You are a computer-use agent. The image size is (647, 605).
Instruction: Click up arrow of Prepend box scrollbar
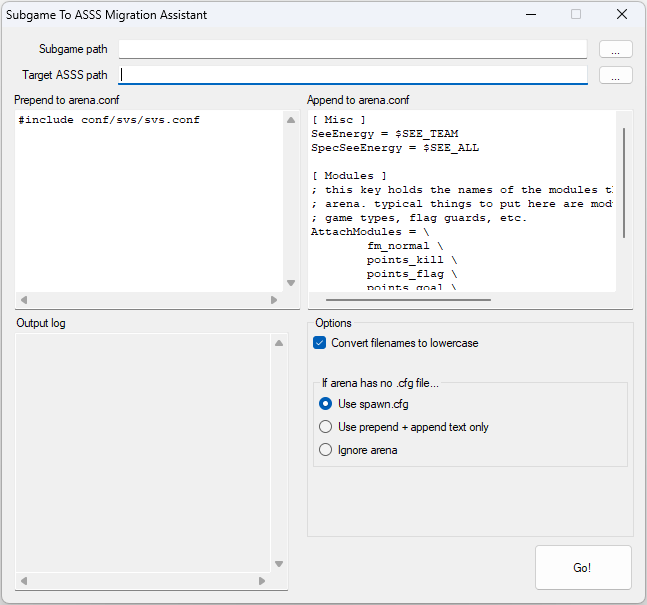tap(291, 120)
